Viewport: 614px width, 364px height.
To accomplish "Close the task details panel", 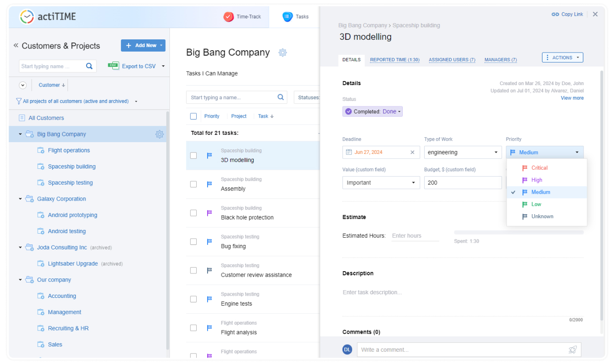I will click(595, 14).
